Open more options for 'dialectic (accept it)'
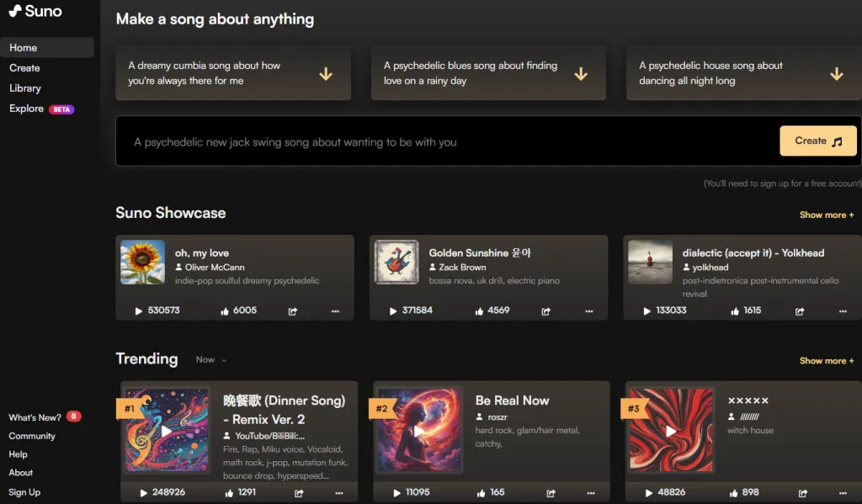Viewport: 862px width, 504px height. pos(843,311)
